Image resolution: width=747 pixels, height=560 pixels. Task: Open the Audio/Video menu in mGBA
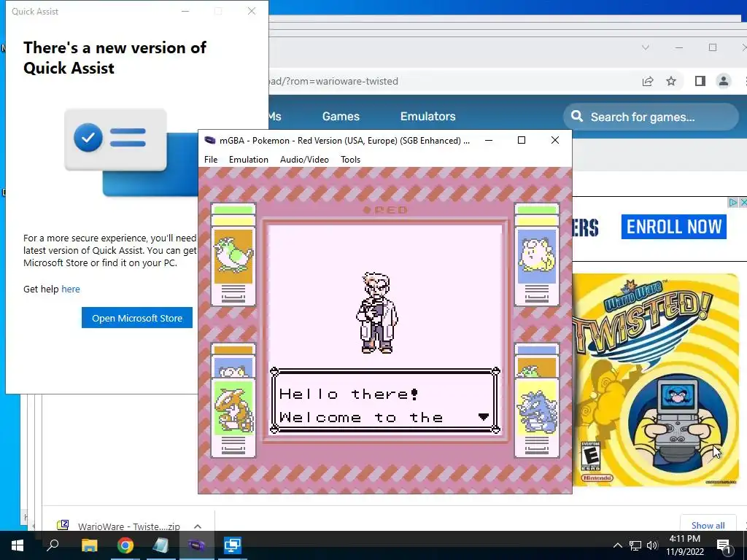tap(304, 160)
